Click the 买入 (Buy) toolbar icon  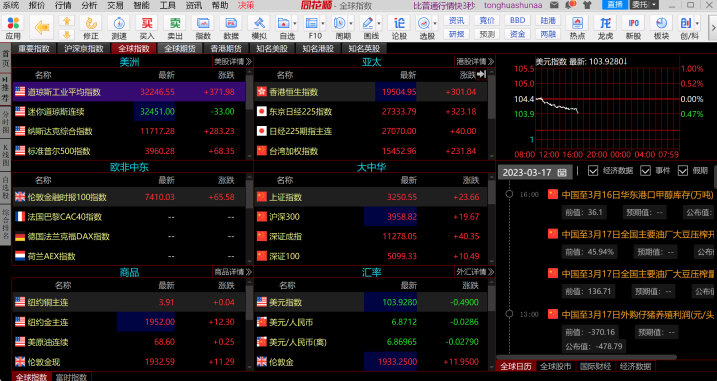pos(147,27)
